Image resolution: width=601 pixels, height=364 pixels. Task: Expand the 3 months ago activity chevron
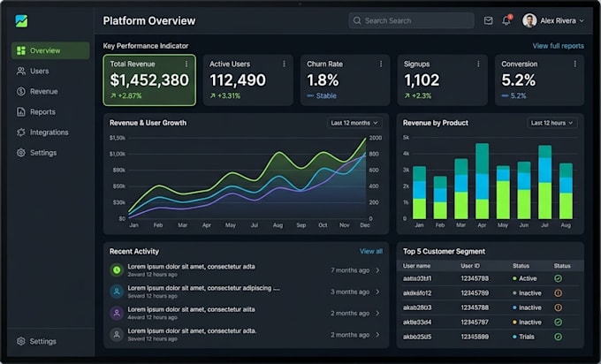[x=377, y=292]
